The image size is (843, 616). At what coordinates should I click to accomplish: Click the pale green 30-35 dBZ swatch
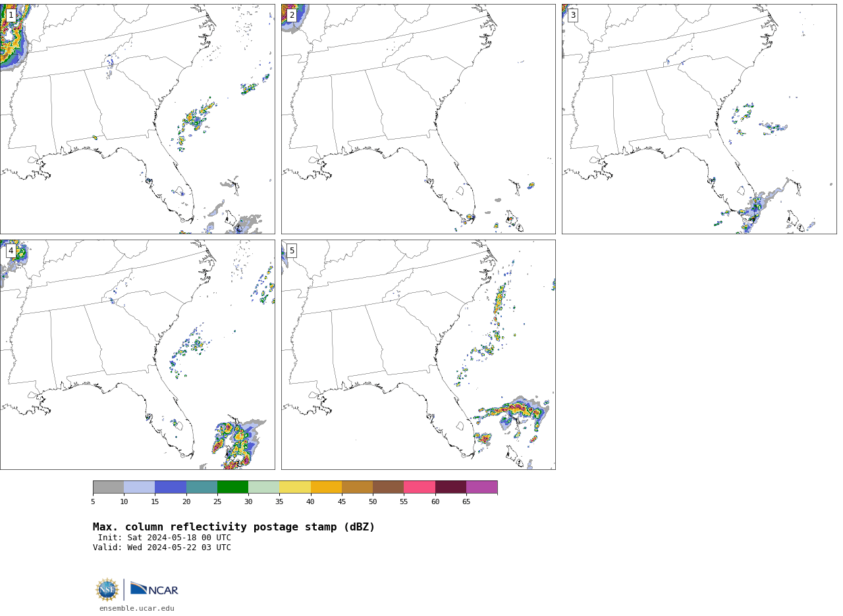263,487
